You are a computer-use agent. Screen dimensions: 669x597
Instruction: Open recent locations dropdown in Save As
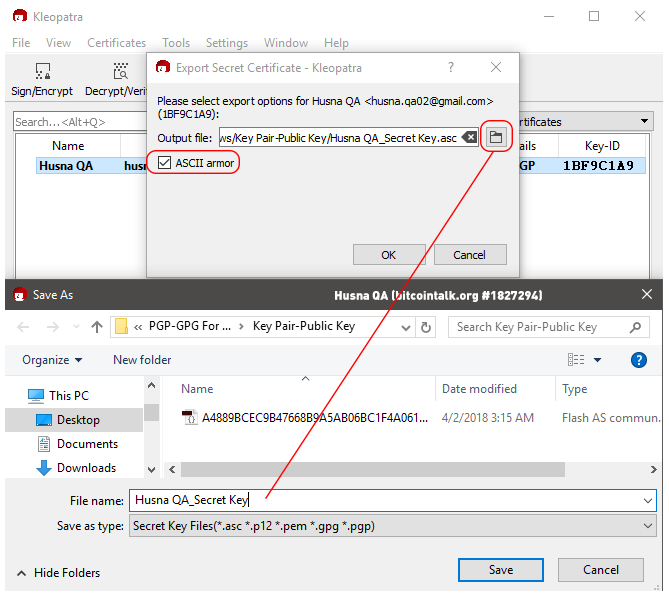pyautogui.click(x=76, y=327)
